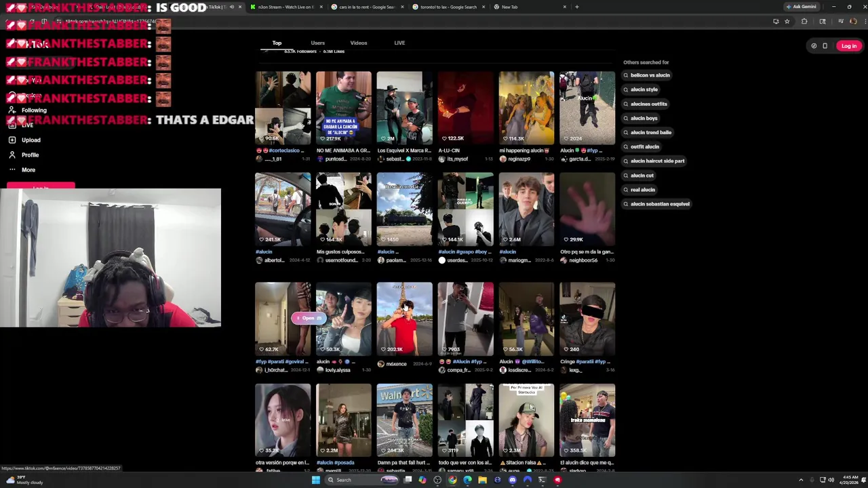Switch to the Videos search results tab
The width and height of the screenshot is (868, 488).
359,43
